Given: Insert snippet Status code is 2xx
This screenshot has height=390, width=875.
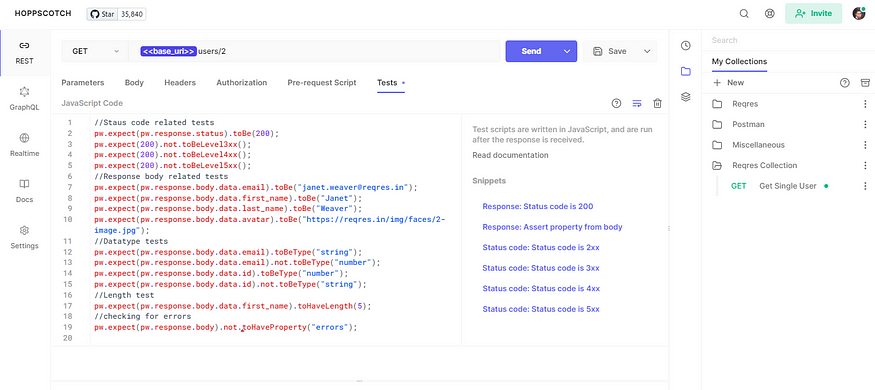Looking at the screenshot, I should coord(541,247).
